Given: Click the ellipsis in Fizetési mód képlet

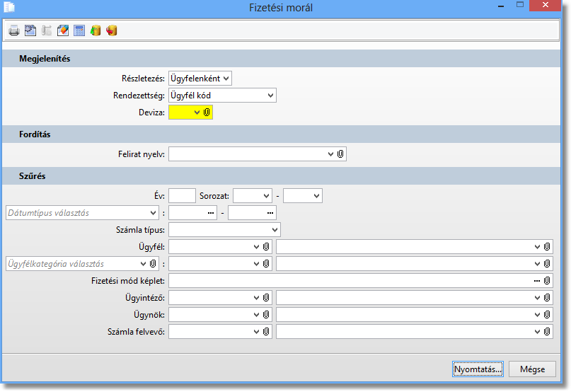Looking at the screenshot, I should [x=537, y=281].
